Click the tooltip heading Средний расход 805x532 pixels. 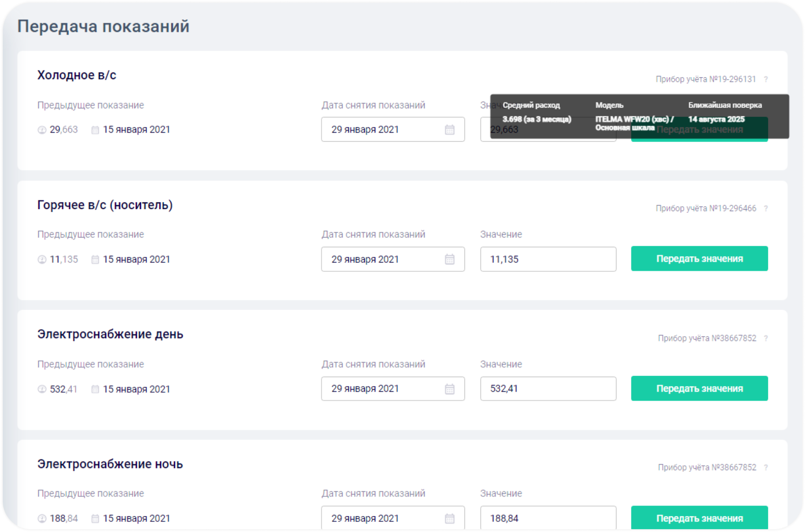pos(531,105)
